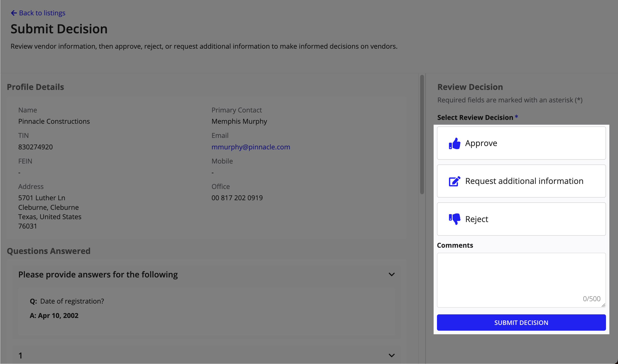
Task: Click vendor name Pinnacle Constructions
Action: tap(54, 121)
